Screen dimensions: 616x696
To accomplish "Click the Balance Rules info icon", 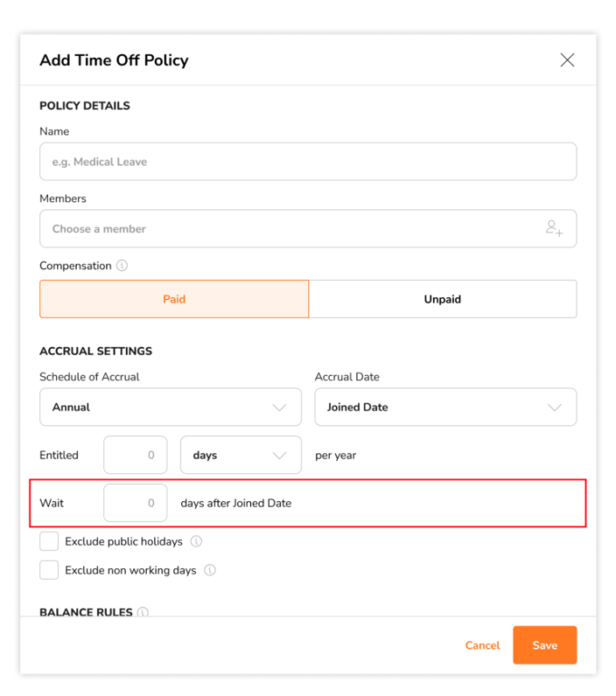I will [142, 612].
